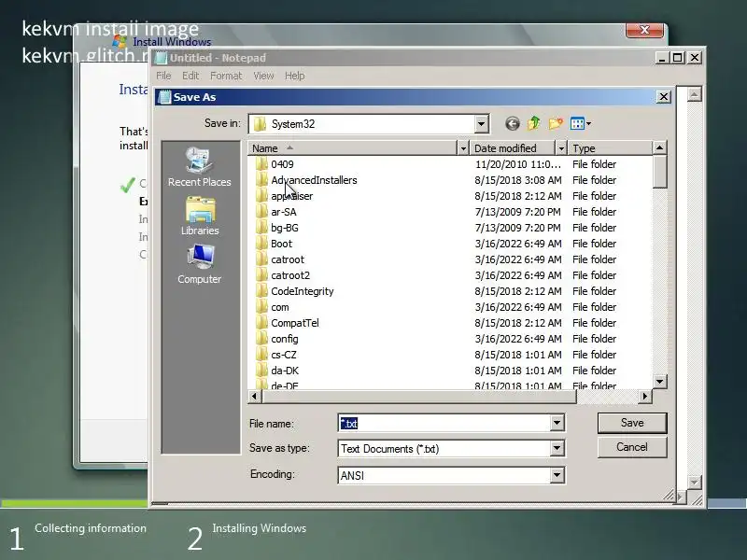The width and height of the screenshot is (747, 560).
Task: Click the Notepad title bar icon
Action: pos(161,58)
